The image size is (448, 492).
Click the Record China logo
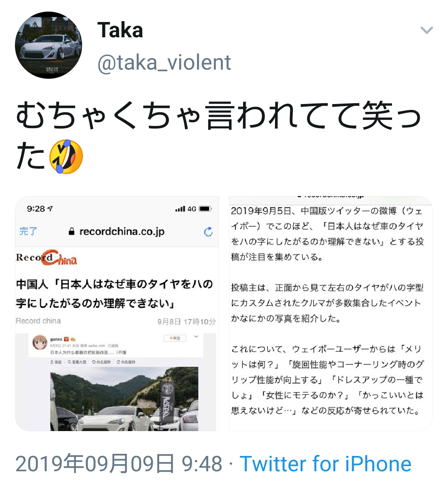tap(46, 258)
